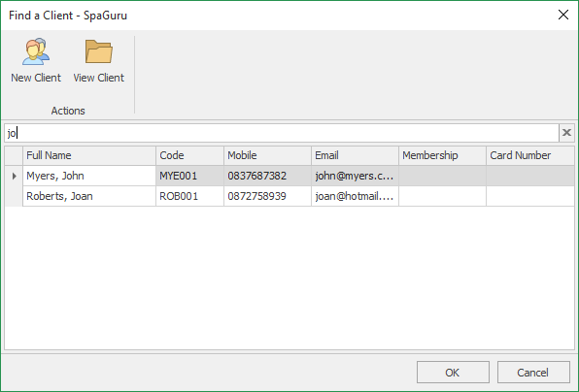Sort by the Full Name column header
Image resolution: width=579 pixels, height=392 pixels.
(x=89, y=155)
